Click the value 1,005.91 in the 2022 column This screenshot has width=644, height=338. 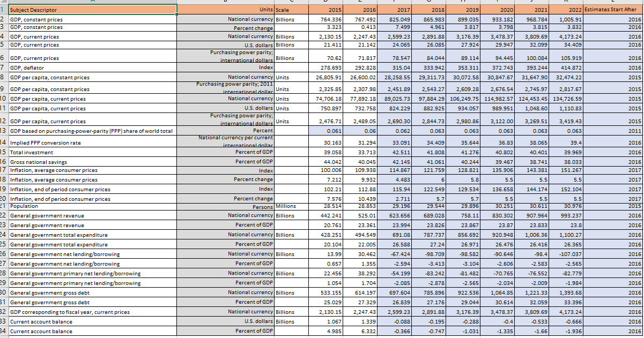(x=567, y=19)
